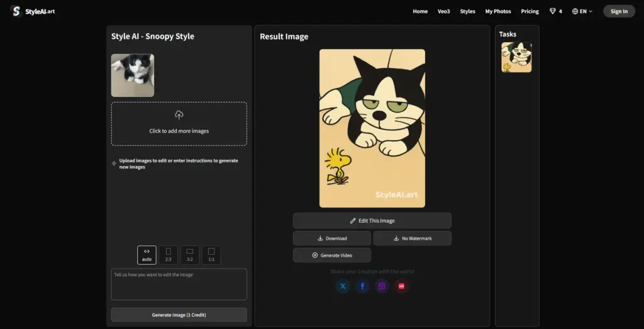The width and height of the screenshot is (644, 329).
Task: Click the 'Style AI - Snoopy Style' heading
Action: coord(153,36)
